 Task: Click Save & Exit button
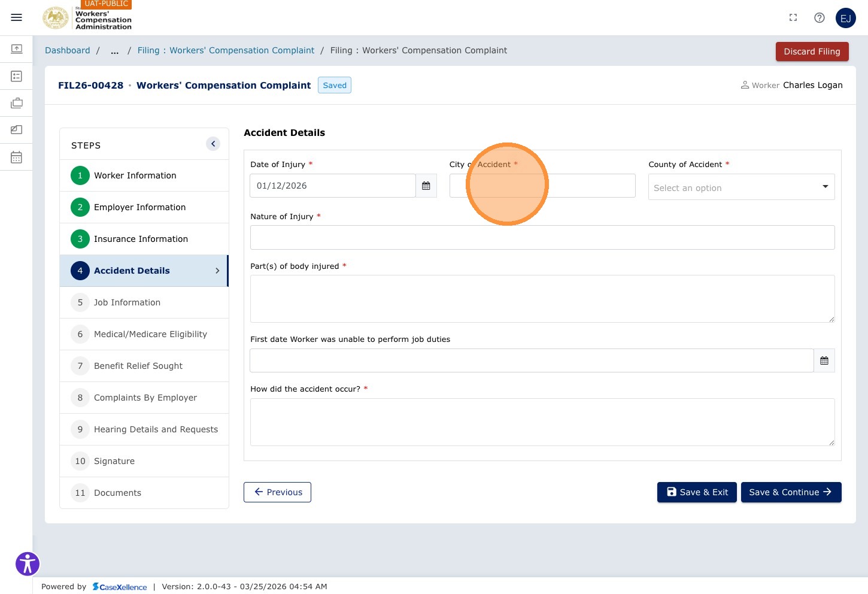coord(697,492)
